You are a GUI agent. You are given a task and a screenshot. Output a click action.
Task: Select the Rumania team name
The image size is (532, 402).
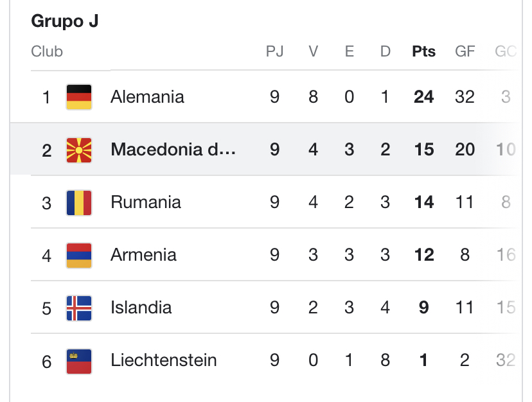[x=145, y=202]
